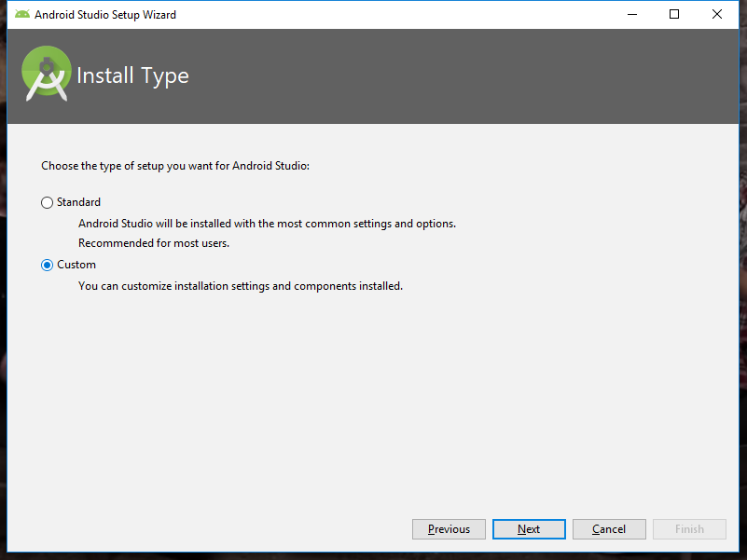Viewport: 747px width, 560px height.
Task: Click the Android Studio logo in the header
Action: tap(47, 75)
